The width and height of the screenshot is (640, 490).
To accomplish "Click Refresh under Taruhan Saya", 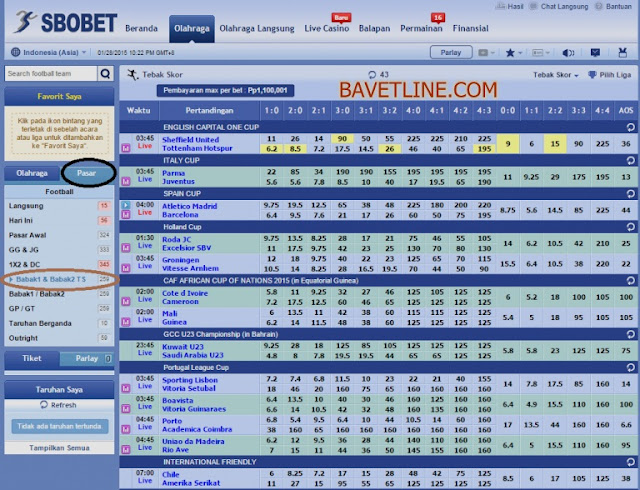I will [x=58, y=405].
